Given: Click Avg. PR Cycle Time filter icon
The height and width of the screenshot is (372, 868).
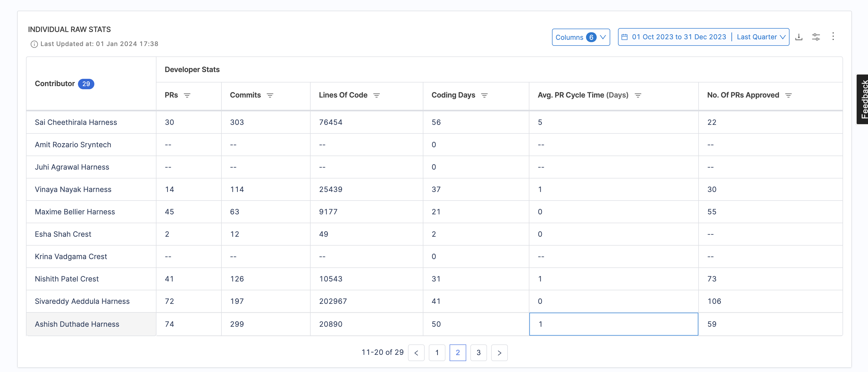Looking at the screenshot, I should tap(637, 95).
